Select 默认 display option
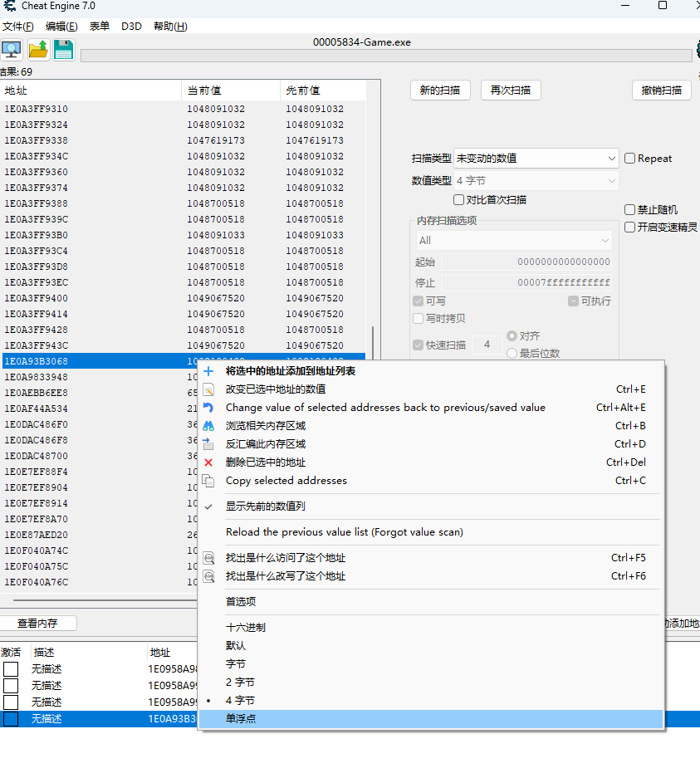The image size is (700, 778). 431,646
